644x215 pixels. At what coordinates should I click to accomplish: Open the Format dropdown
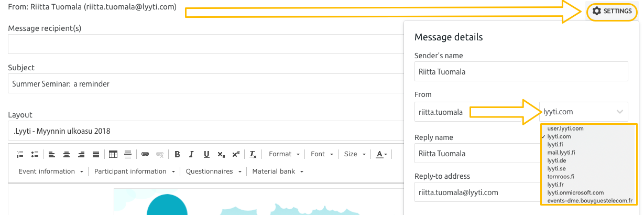pos(284,154)
